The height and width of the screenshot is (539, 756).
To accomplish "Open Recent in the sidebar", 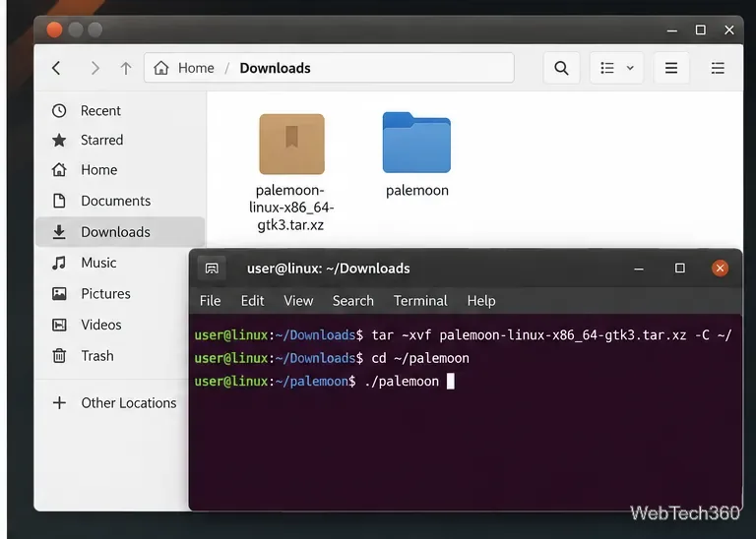I will click(120, 111).
